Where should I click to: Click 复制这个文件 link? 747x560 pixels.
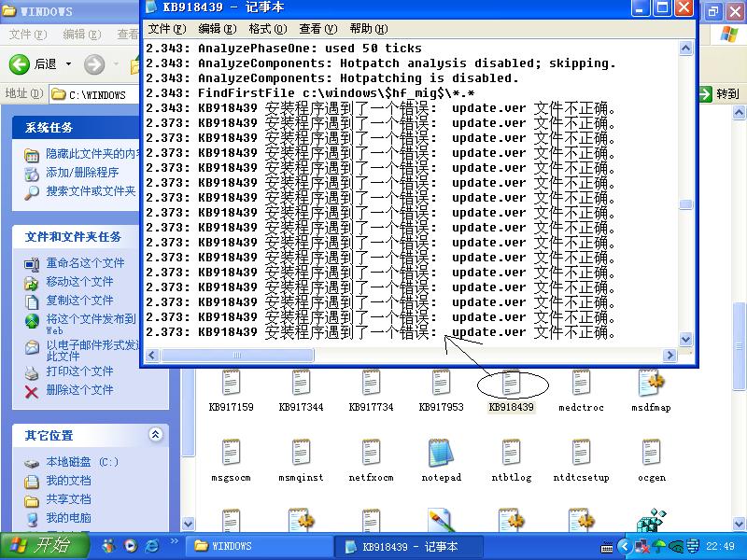[x=79, y=301]
